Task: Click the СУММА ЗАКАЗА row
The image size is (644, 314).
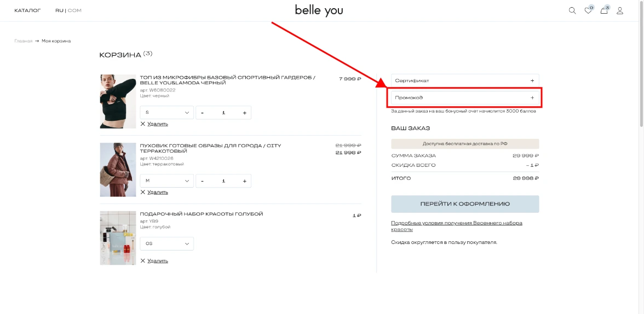Action: click(465, 155)
